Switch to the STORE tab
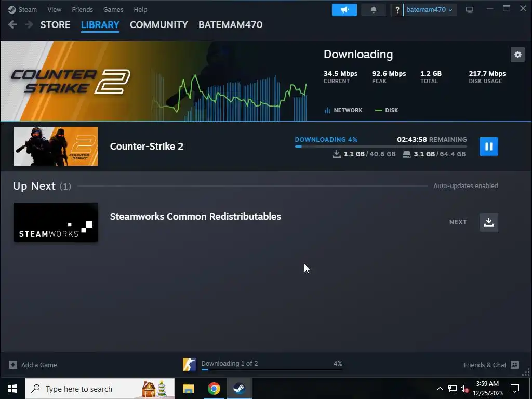This screenshot has height=399, width=532. [x=55, y=25]
